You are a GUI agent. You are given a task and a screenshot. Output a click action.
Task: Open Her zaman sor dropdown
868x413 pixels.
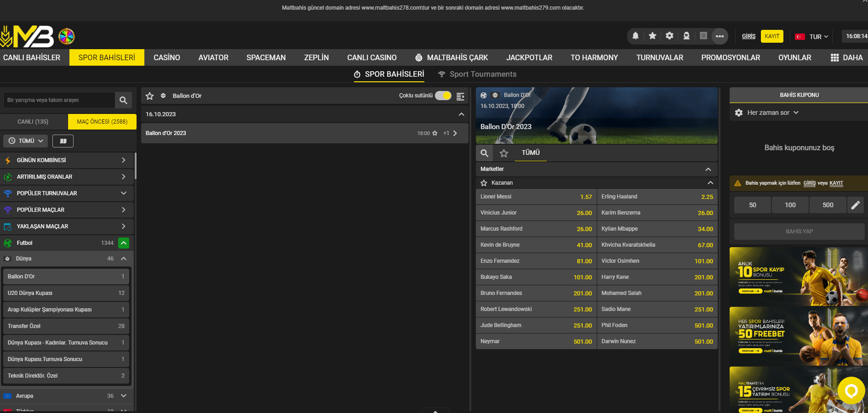tap(773, 113)
